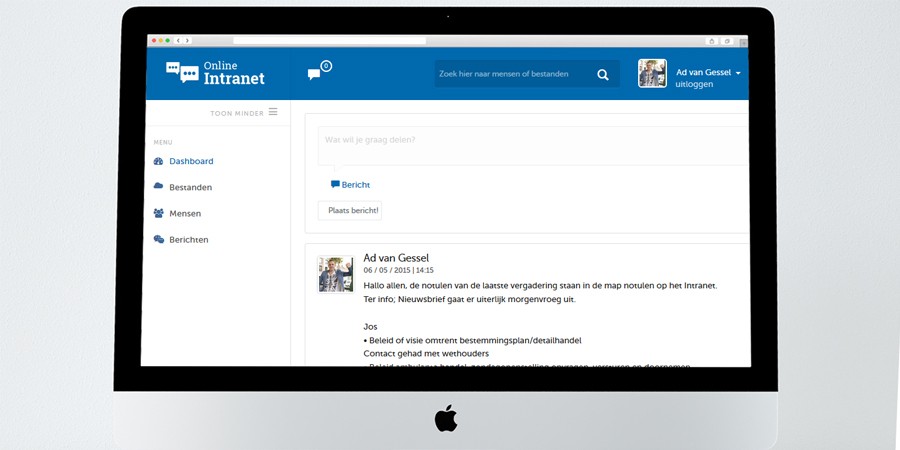The height and width of the screenshot is (450, 900).
Task: Click the post author avatar thumbnail
Action: point(336,274)
